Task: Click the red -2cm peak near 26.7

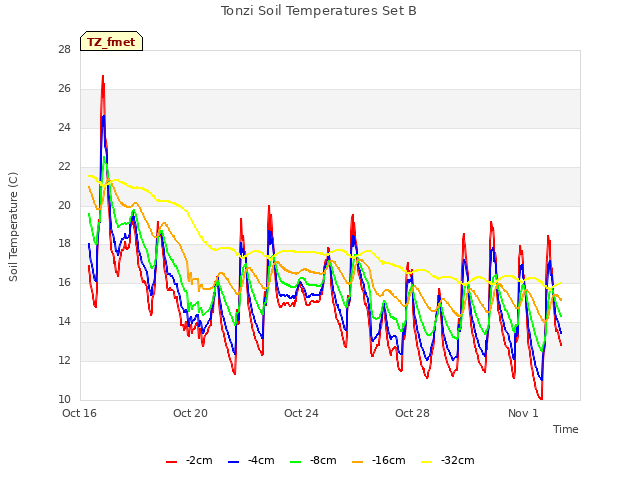Action: [x=103, y=76]
